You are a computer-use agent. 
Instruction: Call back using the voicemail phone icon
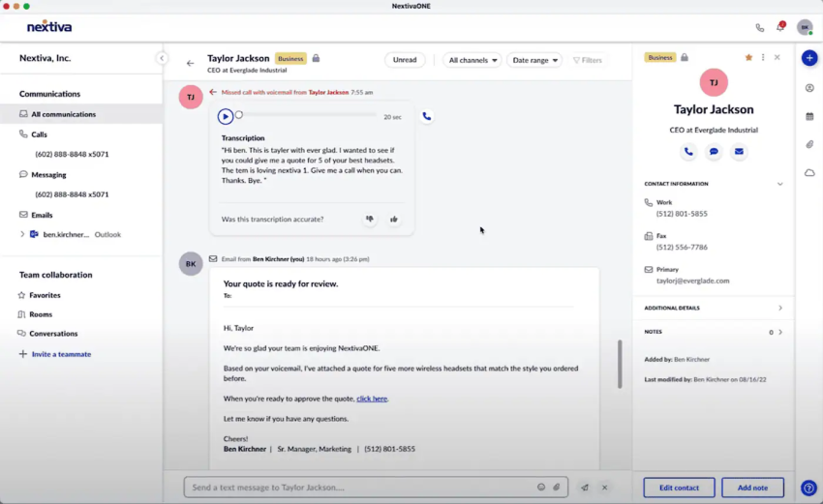pos(427,116)
